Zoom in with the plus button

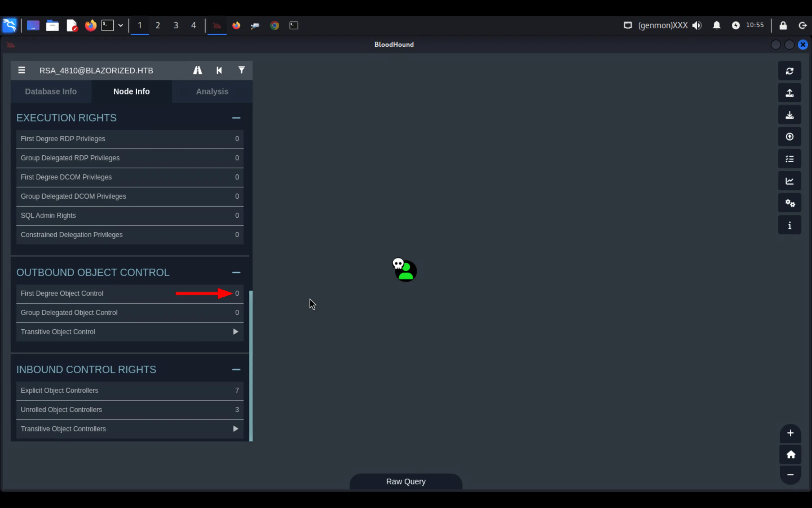coord(790,433)
